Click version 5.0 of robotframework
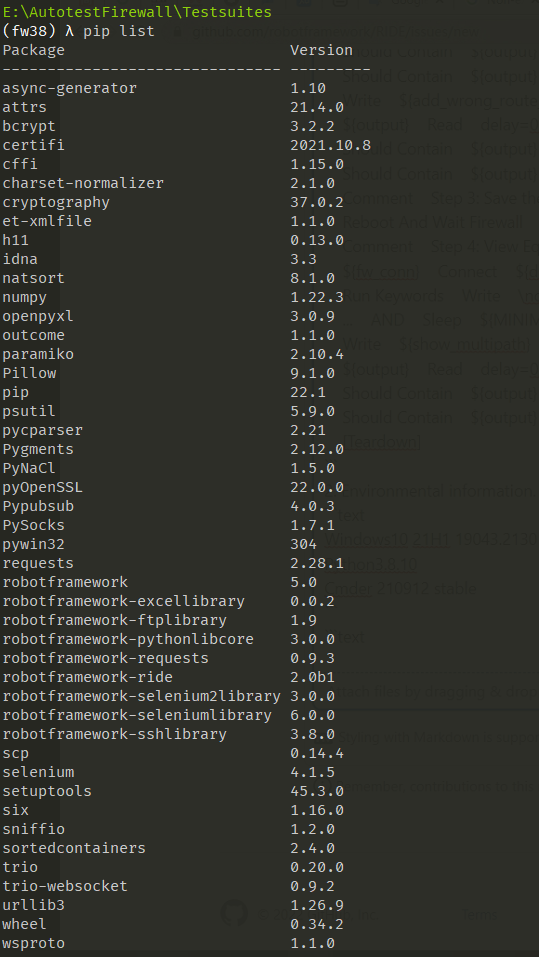This screenshot has width=539, height=957. coord(304,582)
